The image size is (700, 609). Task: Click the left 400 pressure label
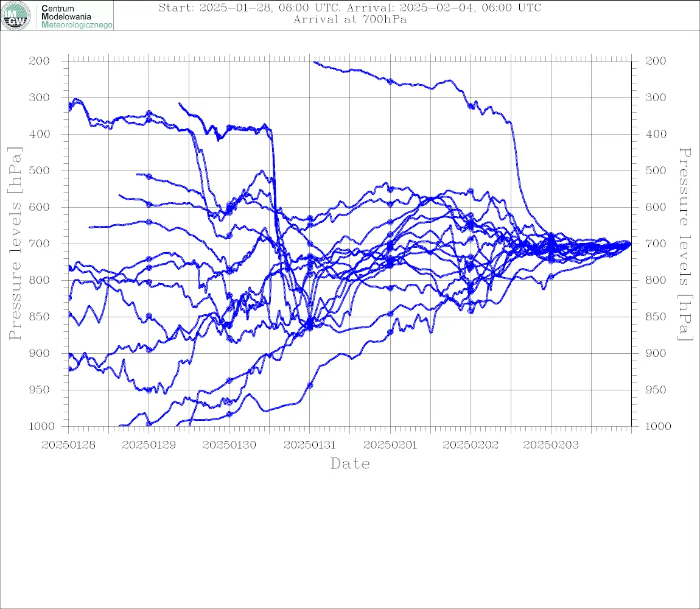pos(39,134)
